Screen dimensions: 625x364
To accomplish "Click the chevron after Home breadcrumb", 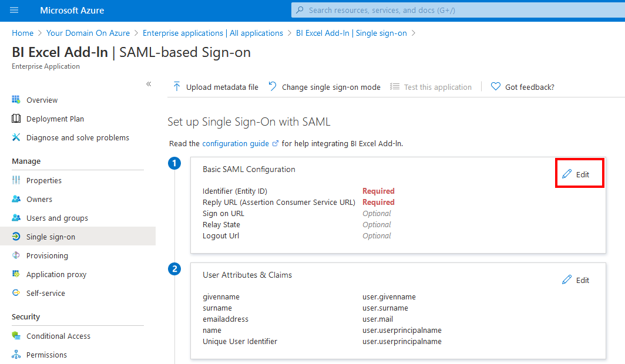I will pyautogui.click(x=40, y=33).
